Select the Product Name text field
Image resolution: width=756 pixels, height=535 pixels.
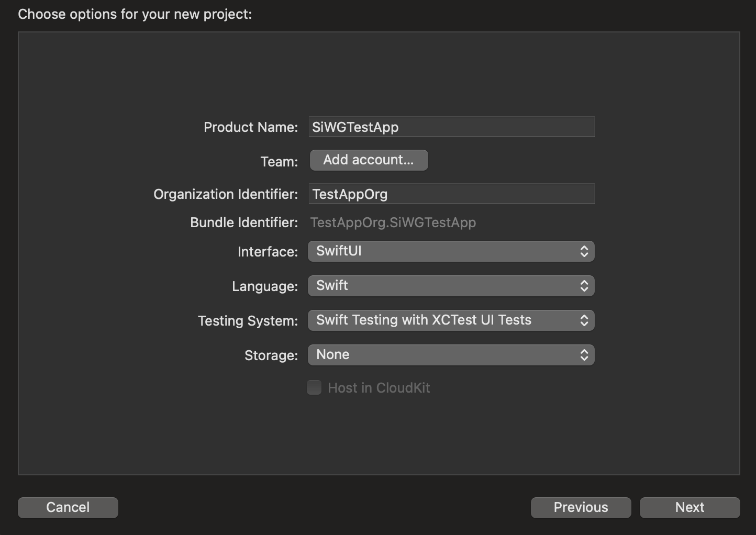coord(450,127)
